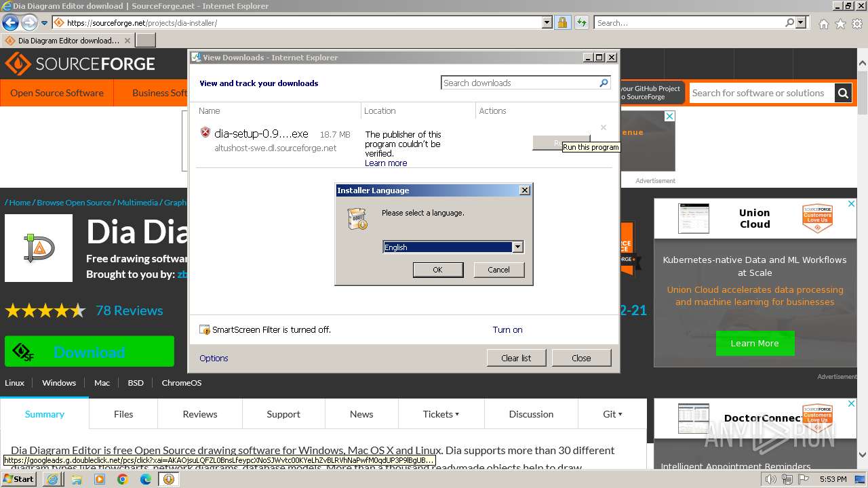Click the red shield icon beside dia-setup
The image size is (868, 488).
click(x=205, y=132)
